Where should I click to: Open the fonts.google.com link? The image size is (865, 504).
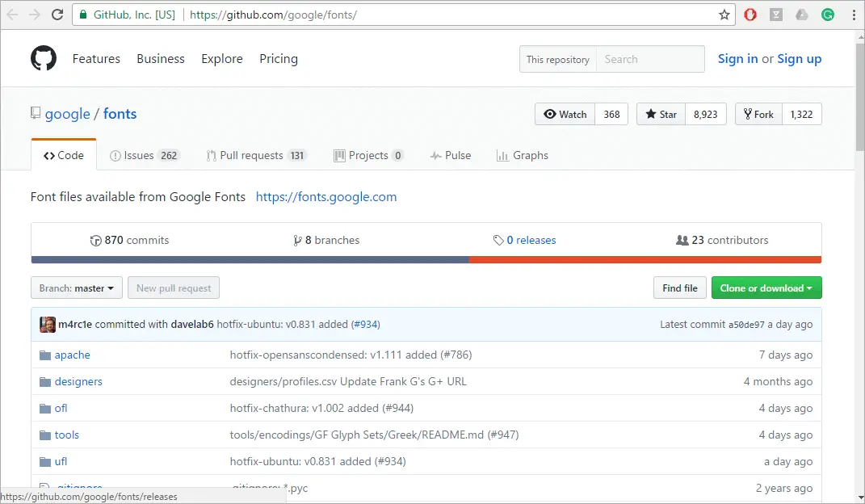pyautogui.click(x=326, y=197)
